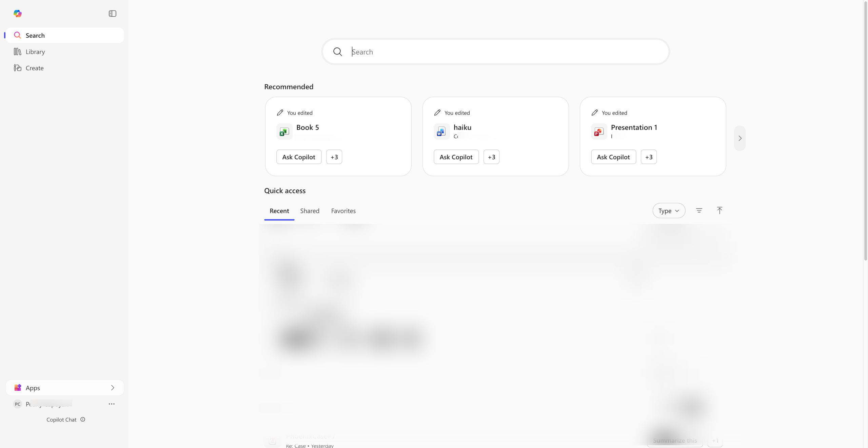Expand the Apps menu
This screenshot has height=448, width=868.
coord(65,388)
